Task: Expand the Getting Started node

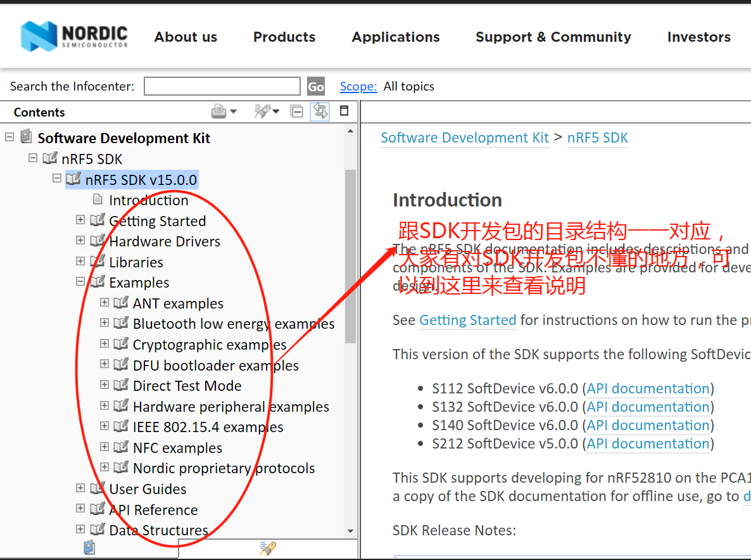Action: click(80, 219)
